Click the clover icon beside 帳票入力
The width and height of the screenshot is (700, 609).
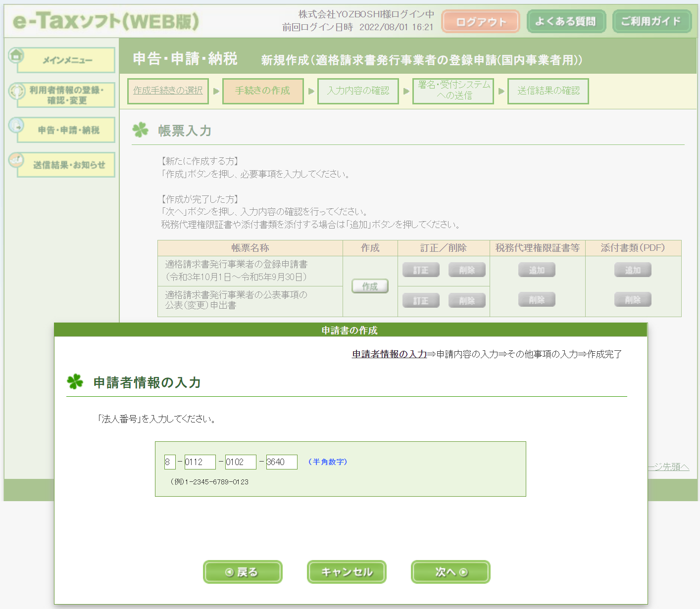coord(141,130)
